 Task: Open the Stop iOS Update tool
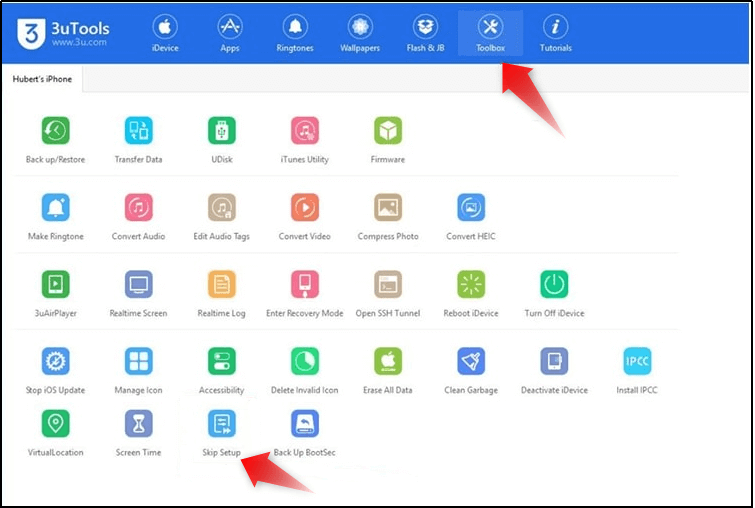pyautogui.click(x=55, y=361)
